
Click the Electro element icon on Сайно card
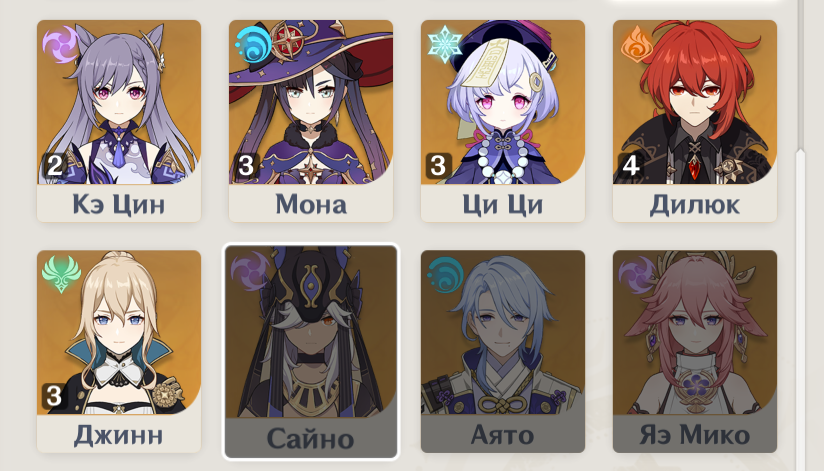click(250, 272)
